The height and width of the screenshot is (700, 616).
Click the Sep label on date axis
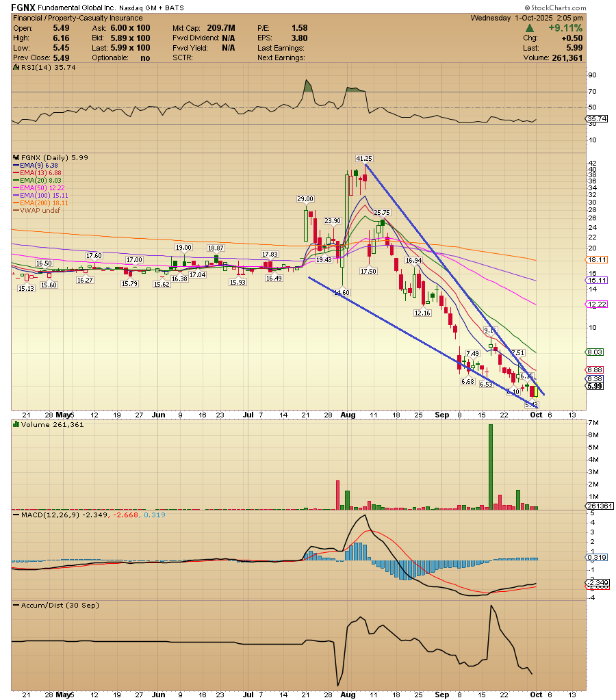[x=442, y=415]
